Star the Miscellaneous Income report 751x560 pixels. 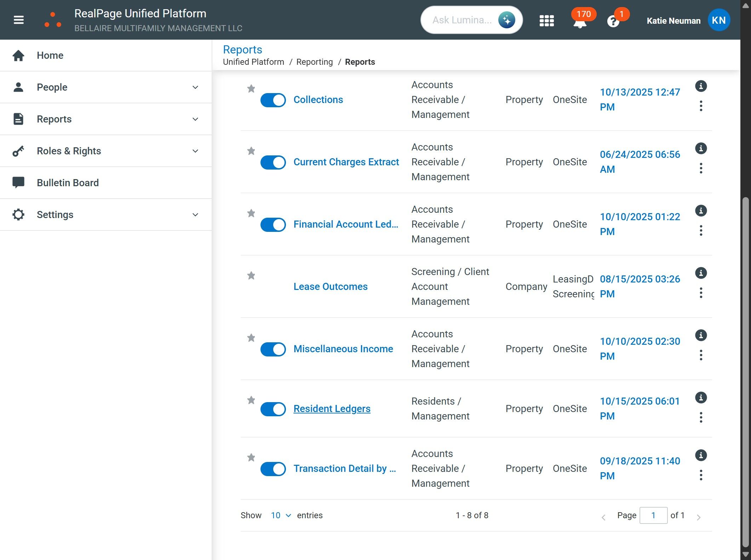251,338
